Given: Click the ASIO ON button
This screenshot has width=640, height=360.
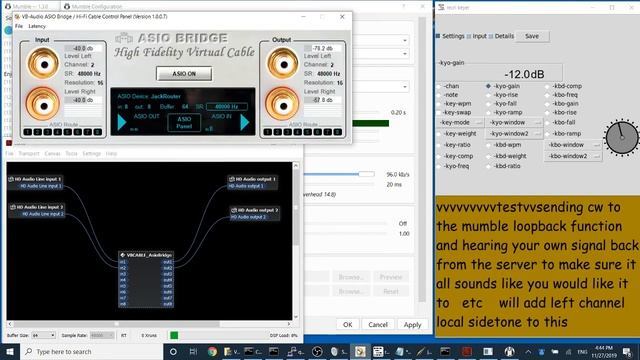Looking at the screenshot, I should pyautogui.click(x=184, y=74).
